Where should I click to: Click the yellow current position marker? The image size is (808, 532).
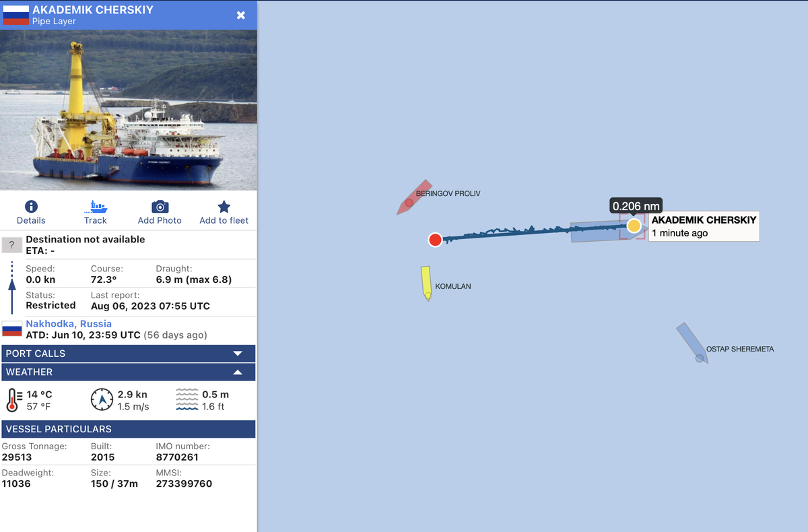point(634,226)
